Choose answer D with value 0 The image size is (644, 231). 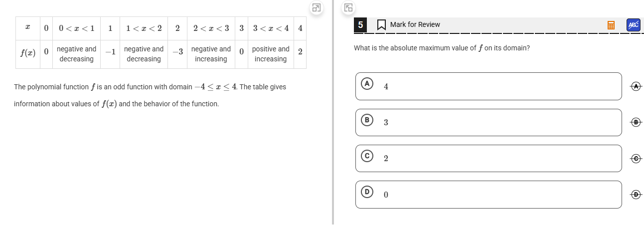point(488,194)
